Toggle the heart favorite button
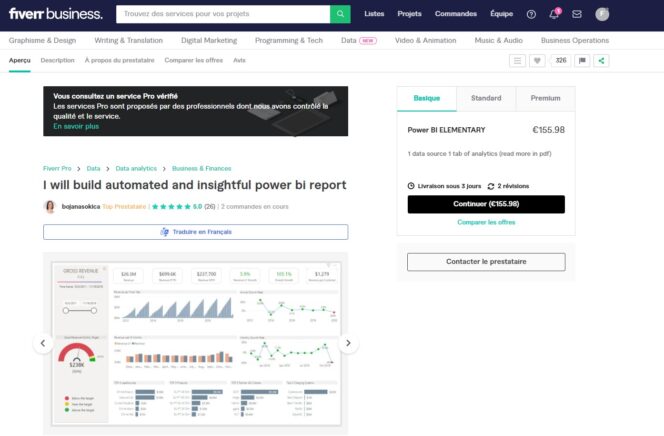 tap(537, 60)
